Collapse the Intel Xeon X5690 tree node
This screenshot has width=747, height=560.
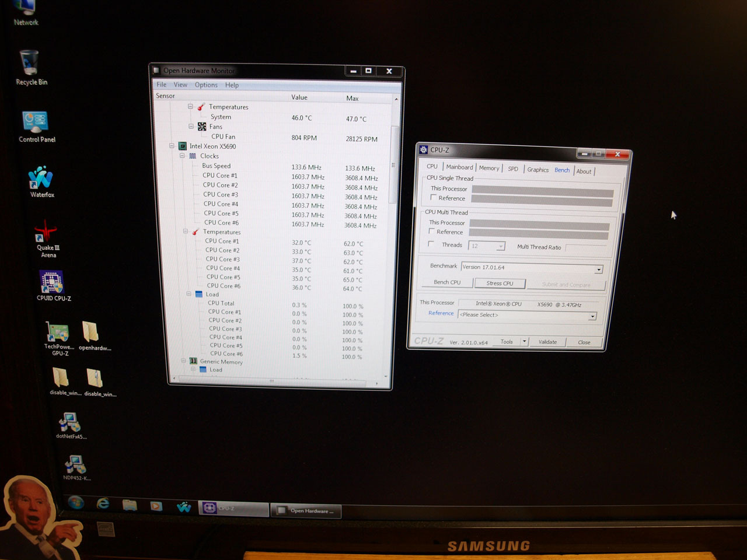[x=172, y=146]
